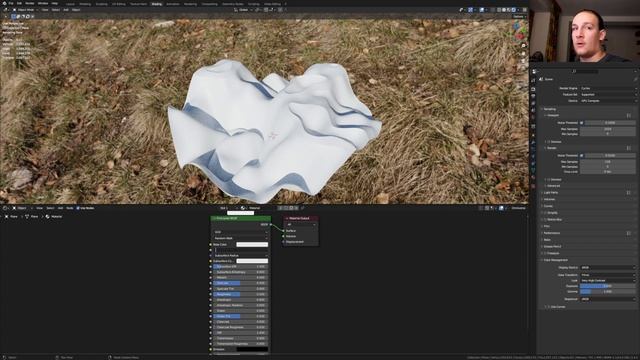The image size is (640, 360).
Task: Click the Material breadcrumb in node editor
Action: coord(54,217)
